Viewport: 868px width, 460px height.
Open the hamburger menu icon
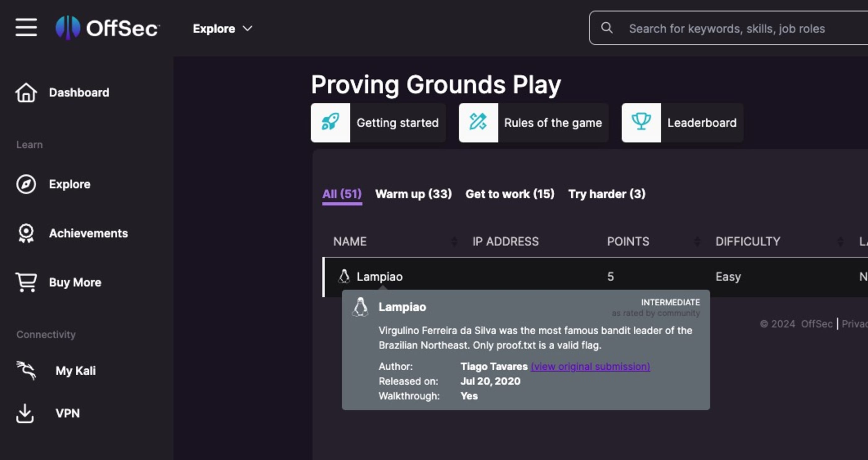[26, 28]
